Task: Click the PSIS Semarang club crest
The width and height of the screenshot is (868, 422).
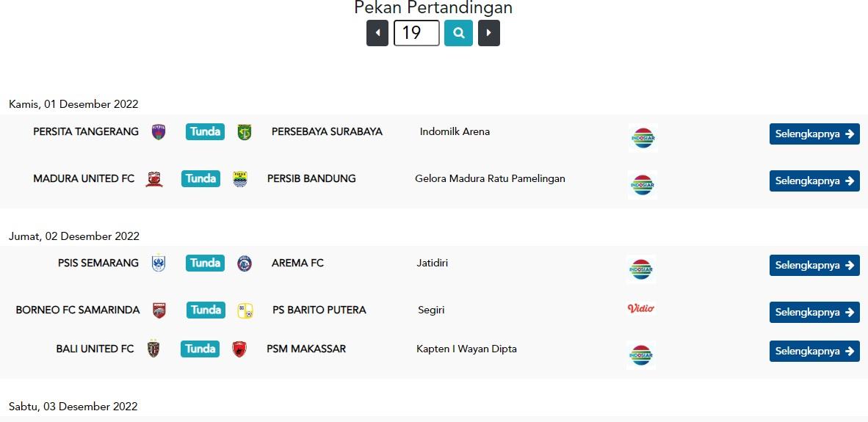Action: (x=159, y=263)
